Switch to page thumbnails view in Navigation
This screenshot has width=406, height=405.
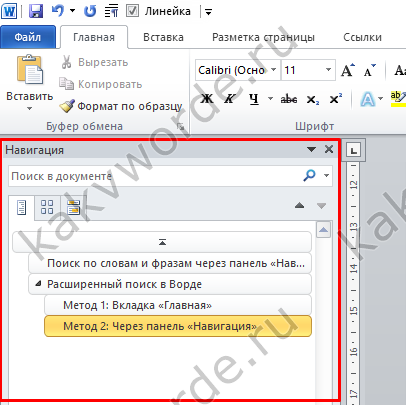coord(47,207)
